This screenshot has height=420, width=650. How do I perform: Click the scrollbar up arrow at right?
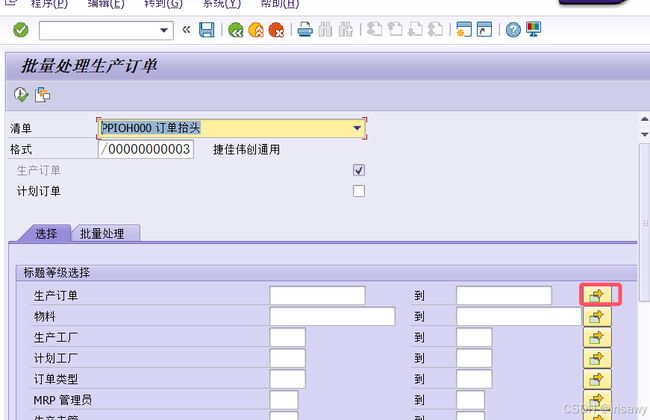tap(645, 120)
